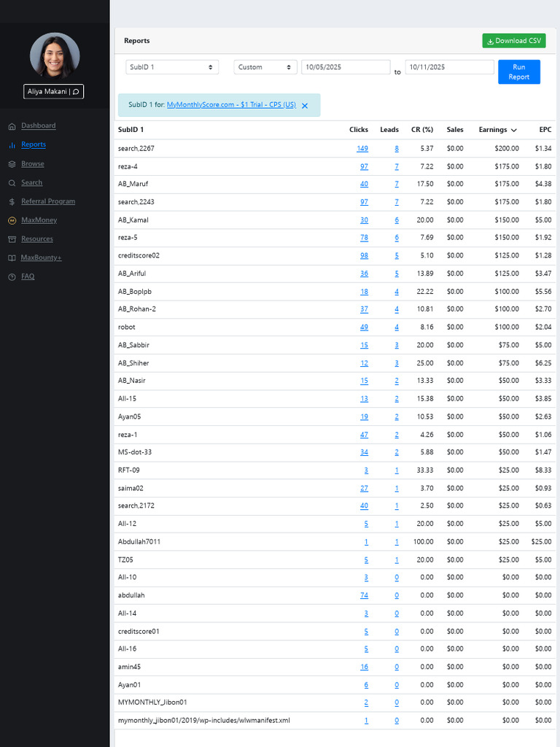
Task: Open 16 clicks for amin45
Action: point(365,667)
